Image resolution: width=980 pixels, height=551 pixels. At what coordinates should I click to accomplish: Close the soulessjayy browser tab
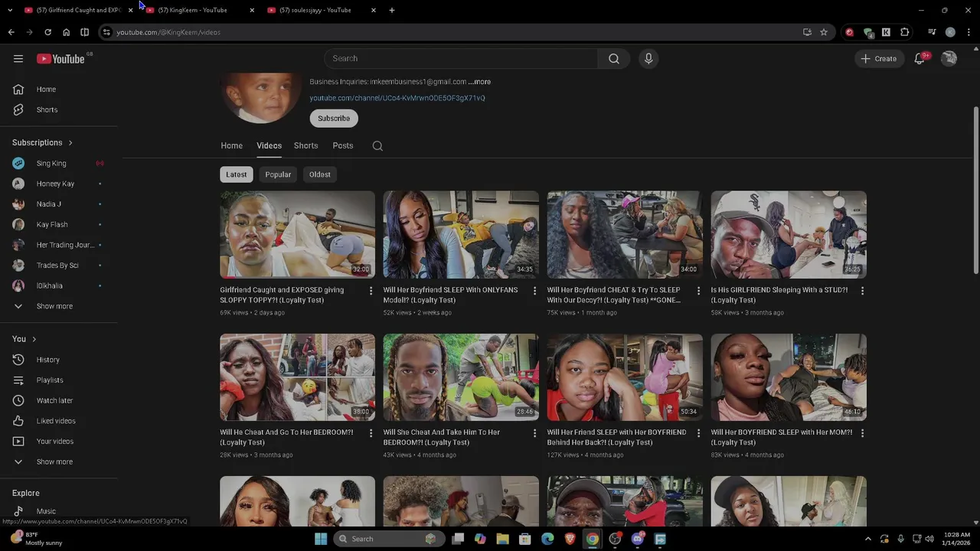374,10
